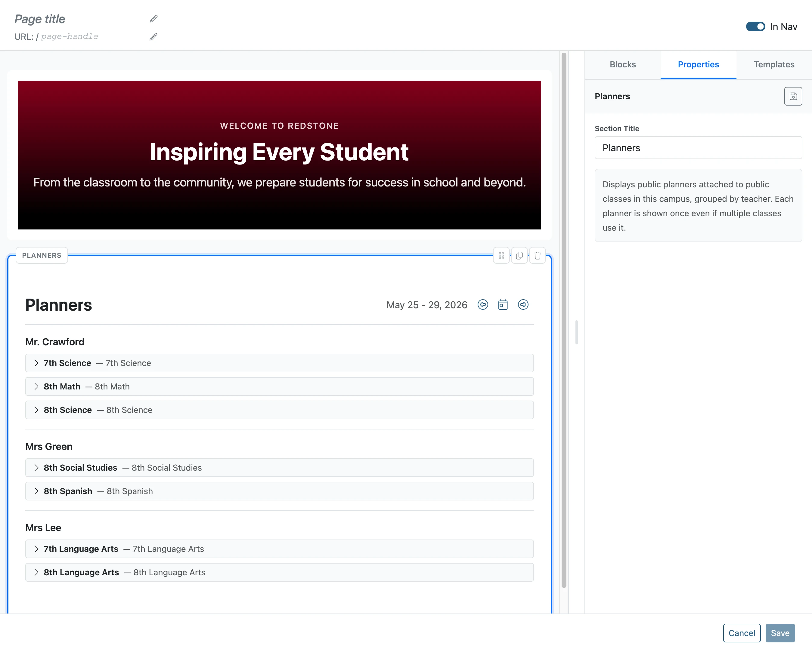
Task: Click the Planners description info box
Action: 698,205
